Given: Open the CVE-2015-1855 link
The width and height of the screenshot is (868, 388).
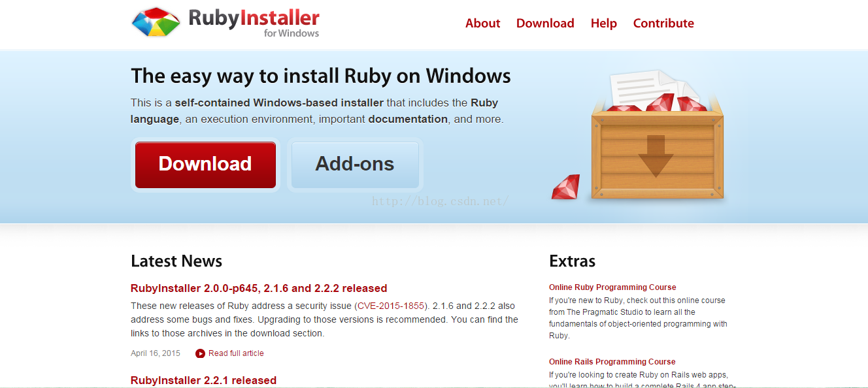Looking at the screenshot, I should [x=391, y=306].
